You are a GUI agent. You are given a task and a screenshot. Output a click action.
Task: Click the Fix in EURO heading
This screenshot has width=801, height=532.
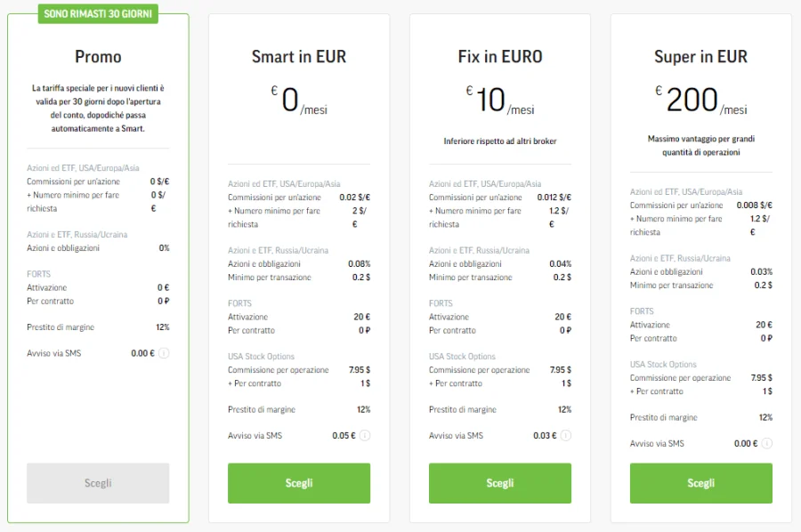(x=500, y=57)
